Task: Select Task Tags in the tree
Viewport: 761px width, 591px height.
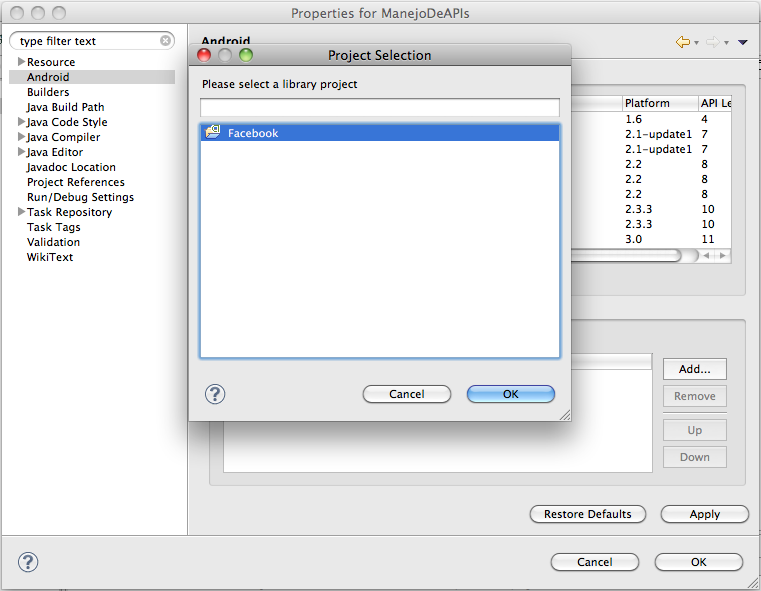Action: (54, 228)
